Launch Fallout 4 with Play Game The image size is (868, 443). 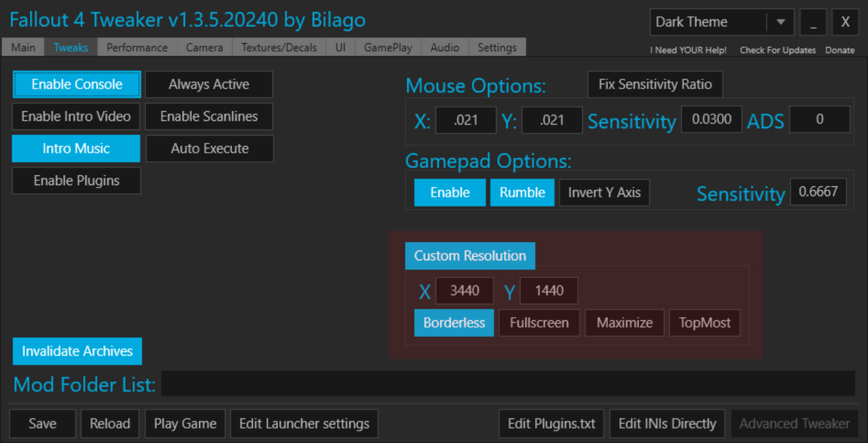pos(185,423)
